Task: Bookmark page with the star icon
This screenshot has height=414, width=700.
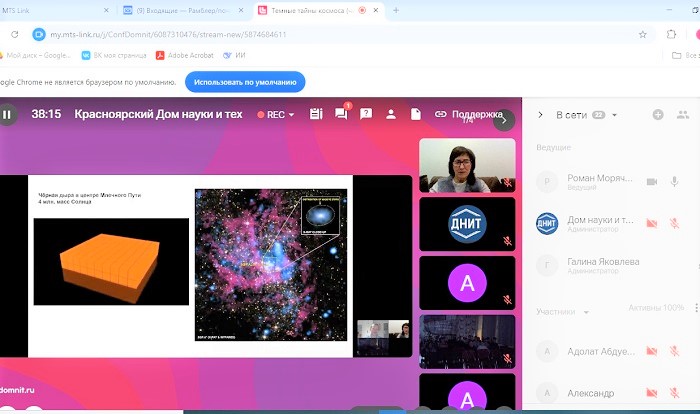Action: (643, 33)
